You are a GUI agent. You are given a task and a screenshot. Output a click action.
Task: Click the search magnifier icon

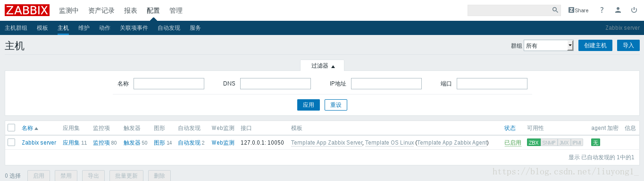coord(555,10)
